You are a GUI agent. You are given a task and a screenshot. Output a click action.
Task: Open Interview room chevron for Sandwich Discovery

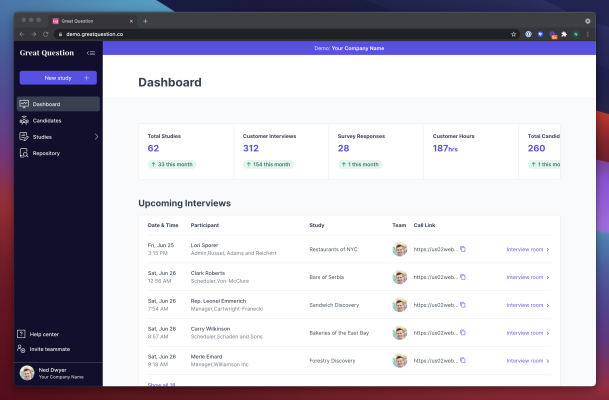tap(548, 305)
